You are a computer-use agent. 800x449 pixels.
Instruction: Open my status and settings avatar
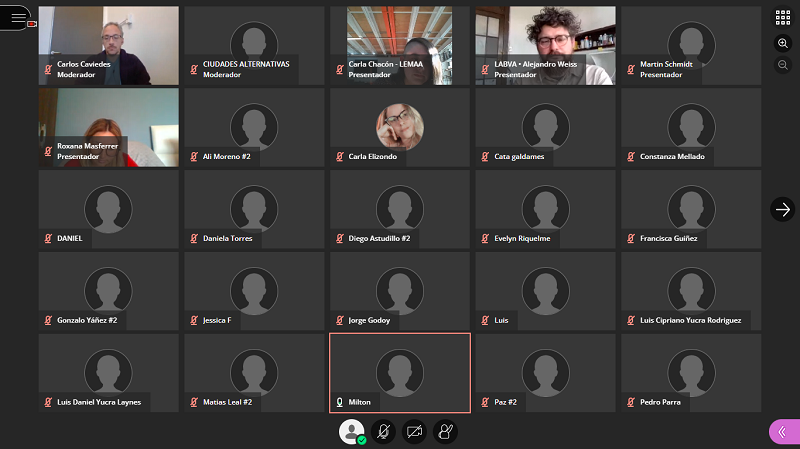[352, 432]
